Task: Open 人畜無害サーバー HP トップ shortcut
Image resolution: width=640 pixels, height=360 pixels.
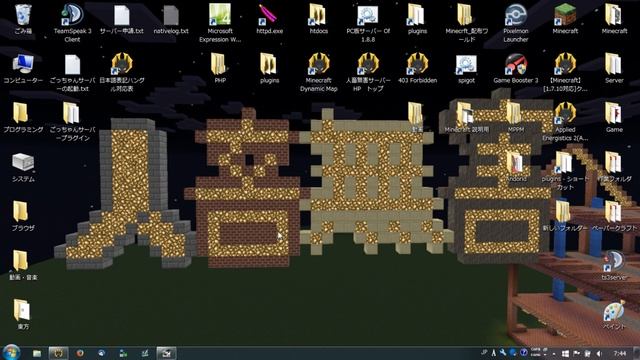Action: pyautogui.click(x=368, y=72)
